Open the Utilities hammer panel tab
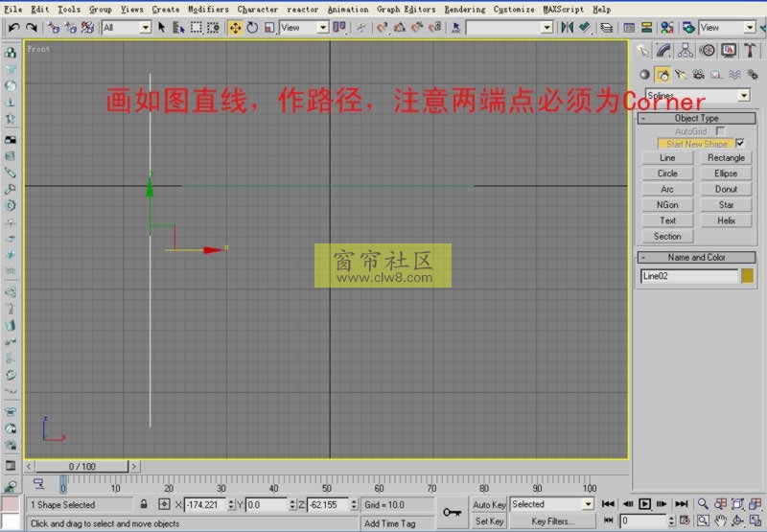This screenshot has width=767, height=532. [751, 51]
